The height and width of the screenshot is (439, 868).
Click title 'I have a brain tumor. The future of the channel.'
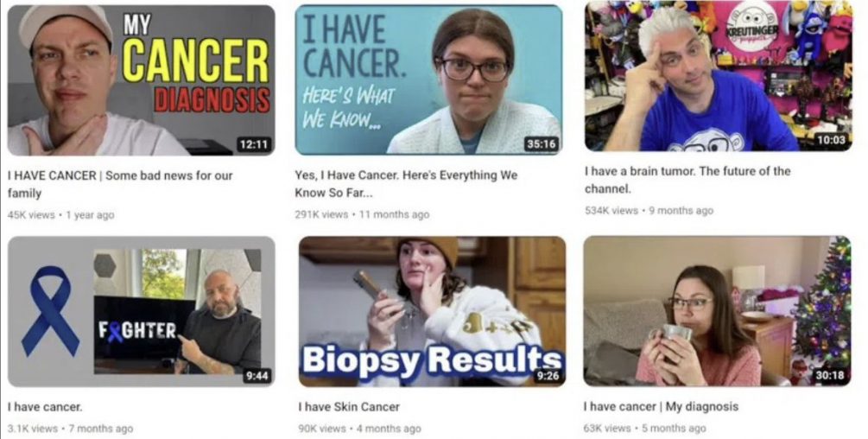(687, 180)
